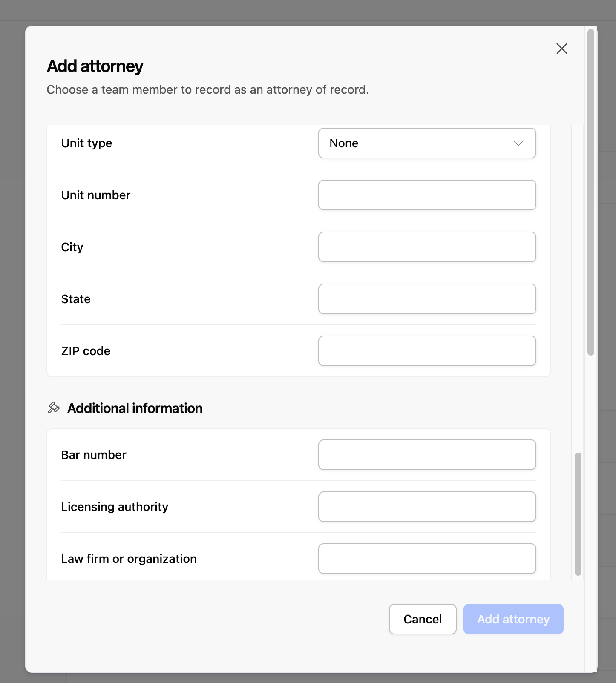Click the Unit number input field
The height and width of the screenshot is (683, 616).
click(x=427, y=195)
